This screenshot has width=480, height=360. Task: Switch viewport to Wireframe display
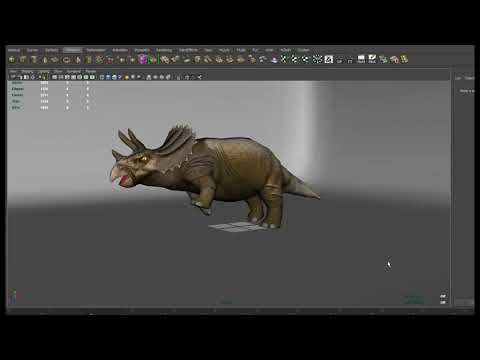click(102, 77)
